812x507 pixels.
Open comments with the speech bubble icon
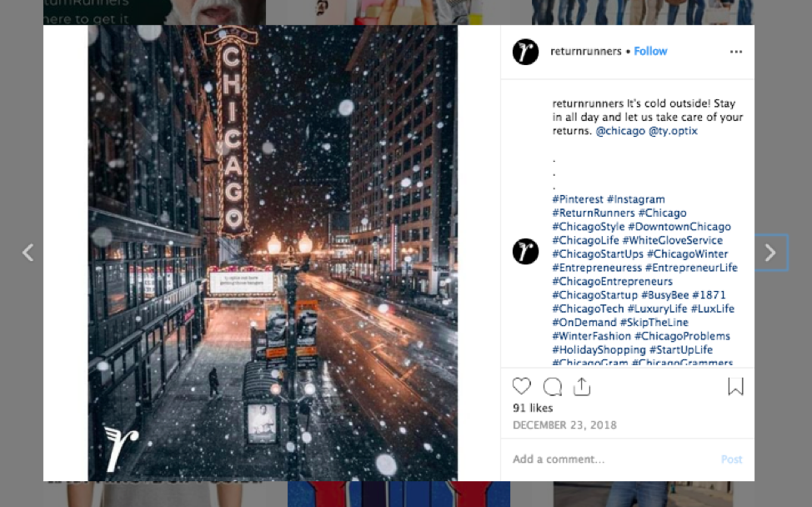click(552, 387)
